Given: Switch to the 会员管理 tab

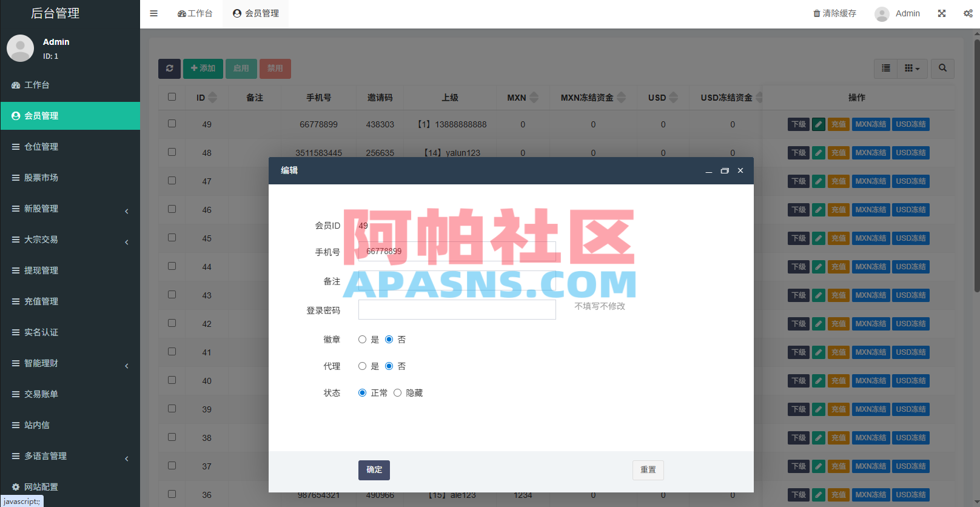Looking at the screenshot, I should (x=256, y=13).
